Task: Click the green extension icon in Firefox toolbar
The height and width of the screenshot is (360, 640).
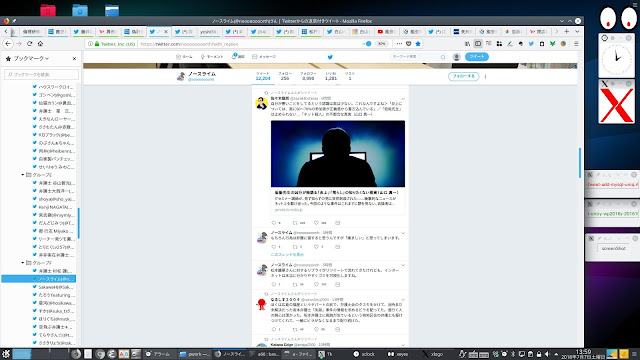Action: coord(552,44)
